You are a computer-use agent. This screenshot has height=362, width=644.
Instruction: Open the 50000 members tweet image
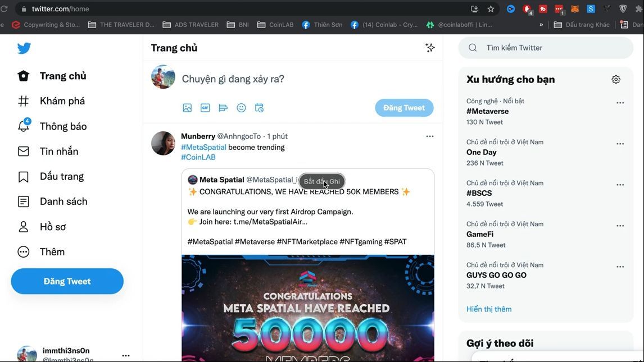(x=307, y=308)
